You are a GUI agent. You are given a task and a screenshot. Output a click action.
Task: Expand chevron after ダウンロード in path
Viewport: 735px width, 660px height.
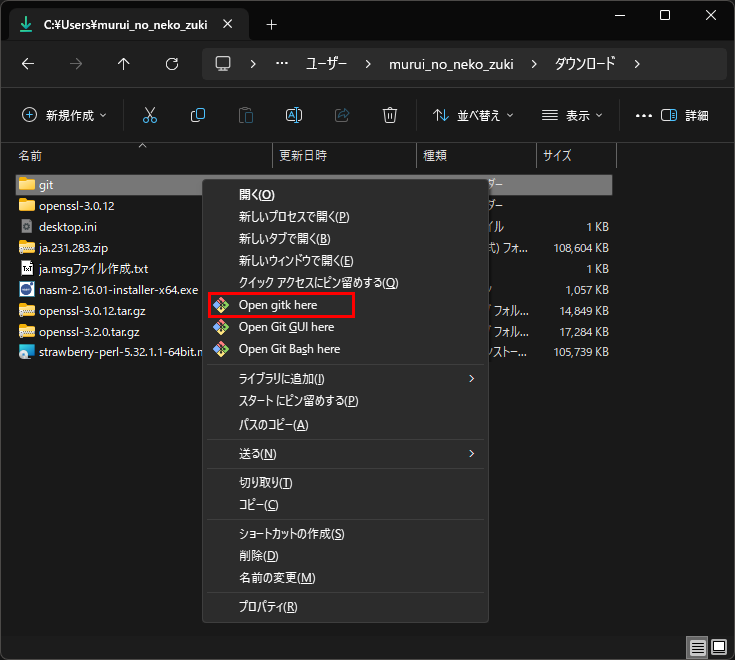click(x=637, y=64)
